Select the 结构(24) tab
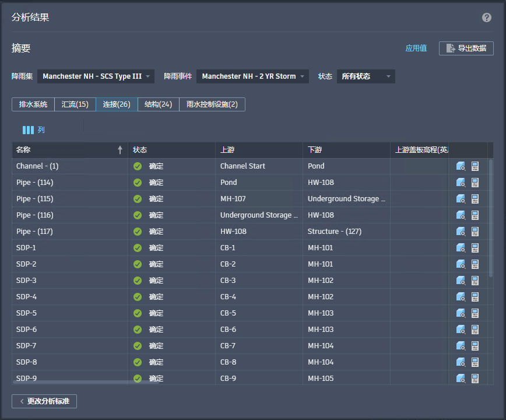 tap(158, 104)
